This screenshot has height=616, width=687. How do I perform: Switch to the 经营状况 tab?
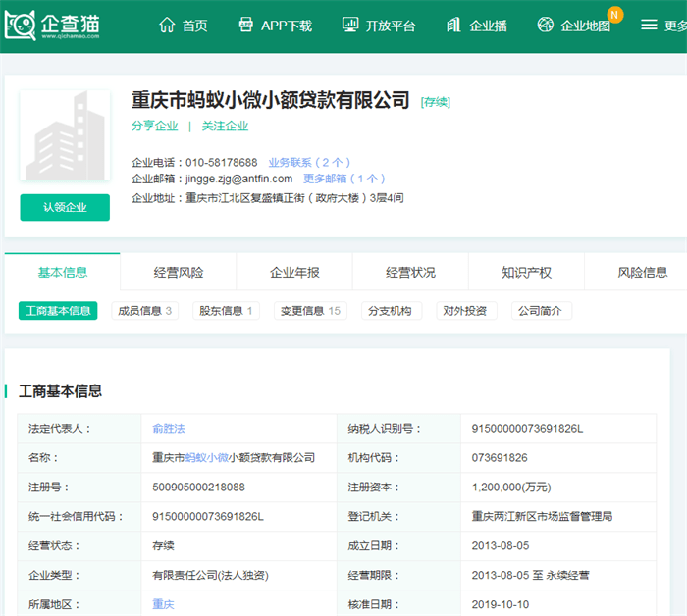point(410,273)
